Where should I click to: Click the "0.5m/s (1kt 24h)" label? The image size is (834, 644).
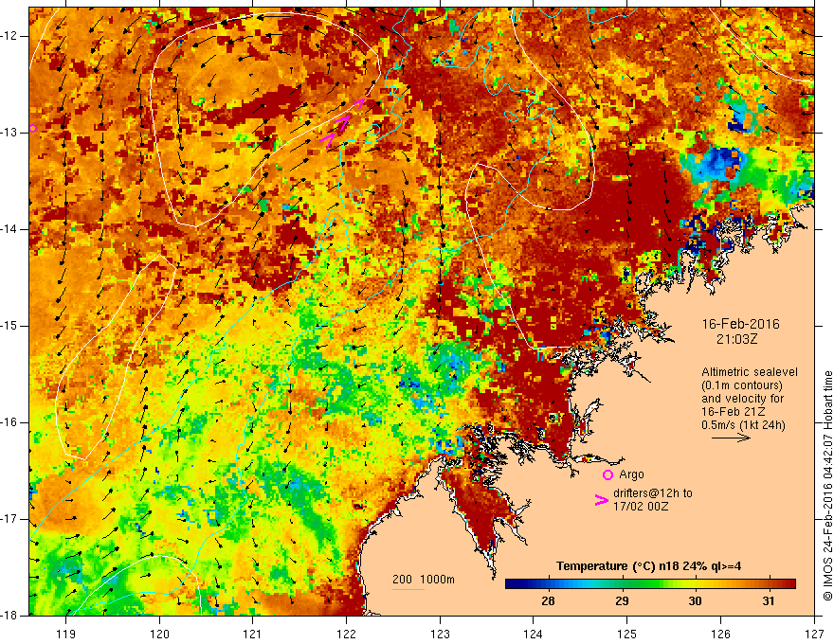tap(742, 425)
